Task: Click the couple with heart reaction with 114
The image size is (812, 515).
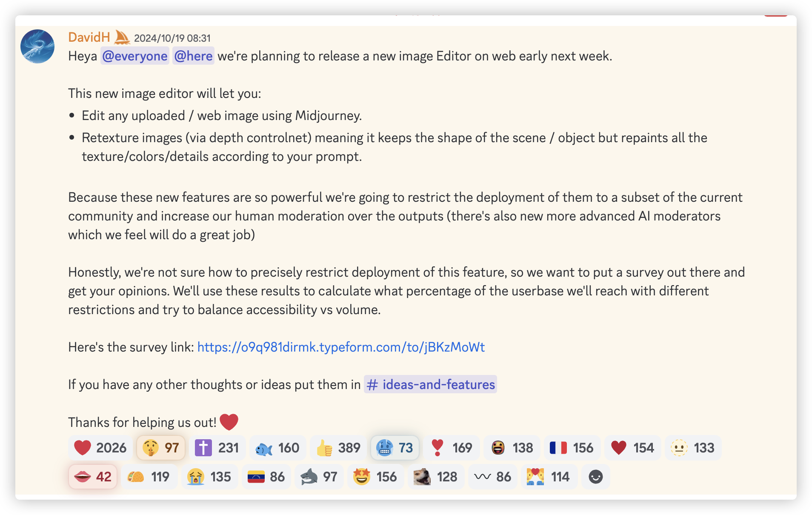Action: click(549, 477)
